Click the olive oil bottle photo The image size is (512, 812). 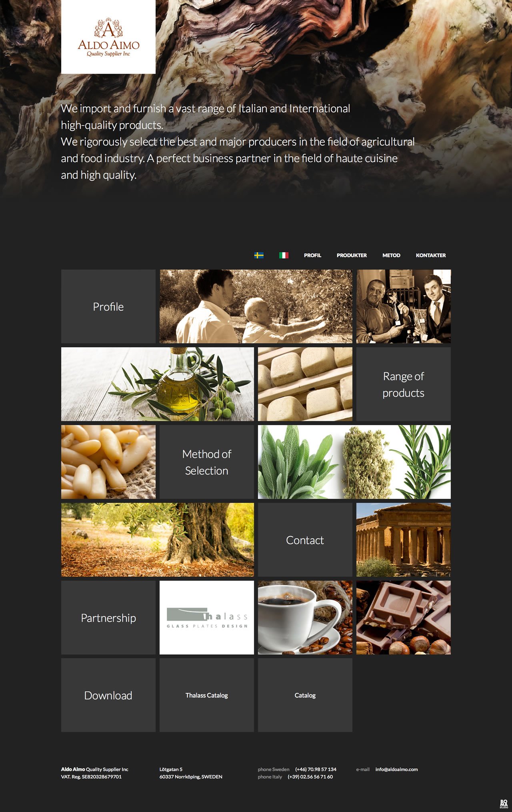(x=158, y=384)
